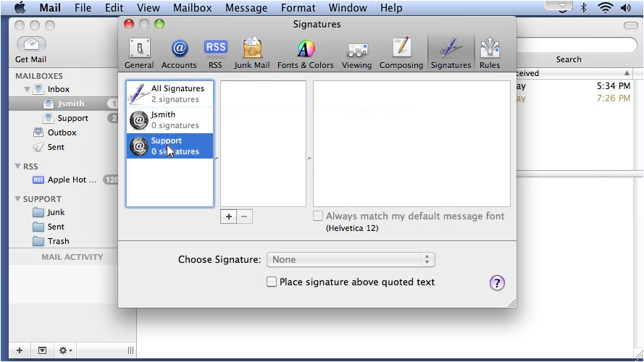Toggle Always match my default message font

318,216
